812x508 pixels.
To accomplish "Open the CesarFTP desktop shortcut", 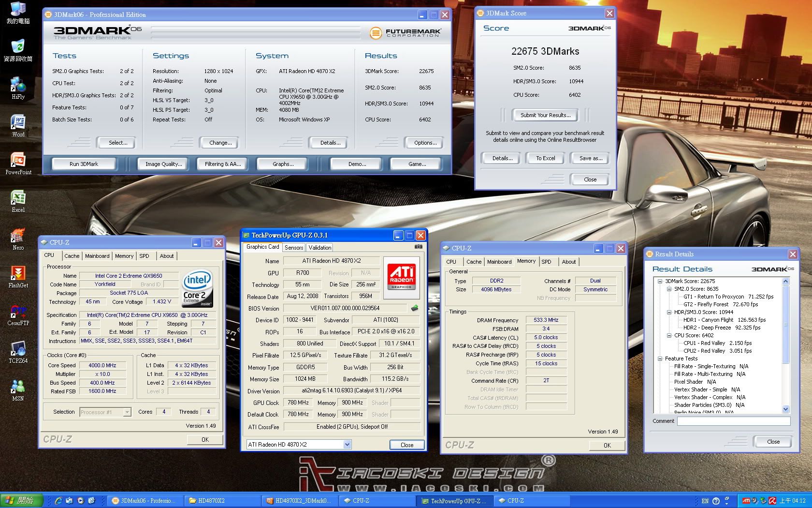I will coord(18,314).
